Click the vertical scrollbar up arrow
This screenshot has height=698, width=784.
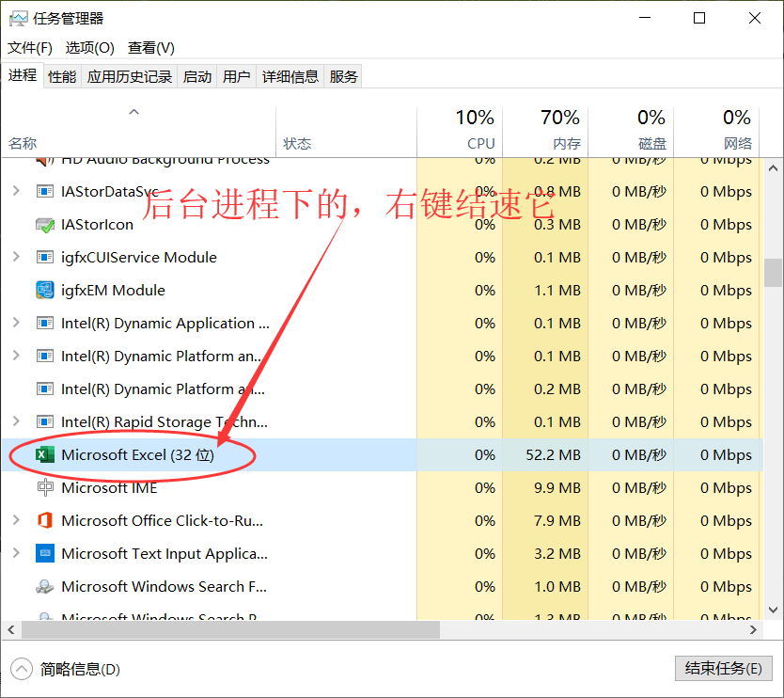[773, 168]
